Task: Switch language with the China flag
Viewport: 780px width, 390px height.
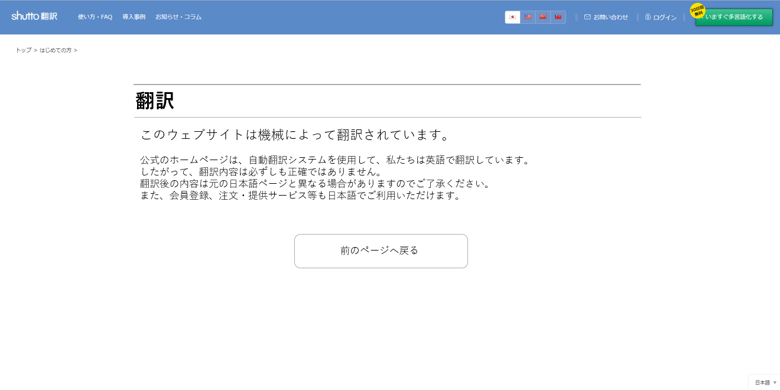Action: [x=543, y=17]
